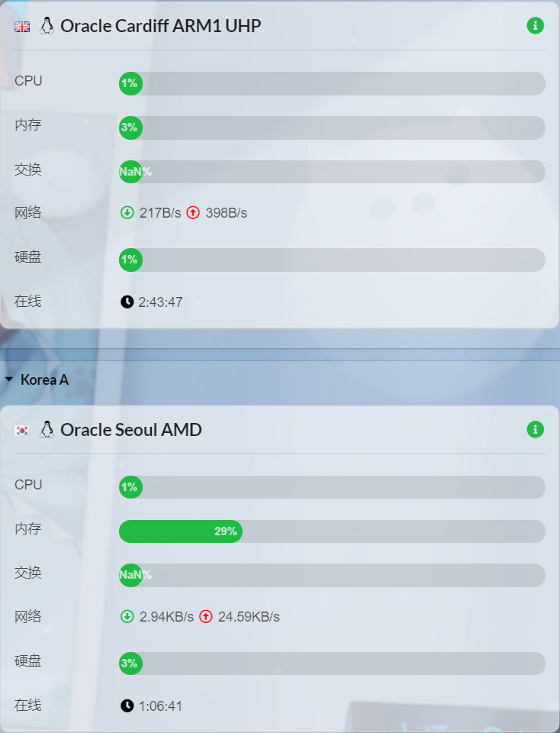
Task: Click the red upload arrow on Seoul network
Action: [x=206, y=616]
